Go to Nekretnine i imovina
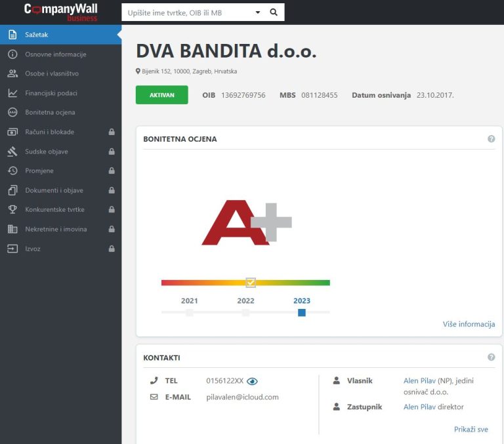Viewport: 504px width, 444px height. 61,229
